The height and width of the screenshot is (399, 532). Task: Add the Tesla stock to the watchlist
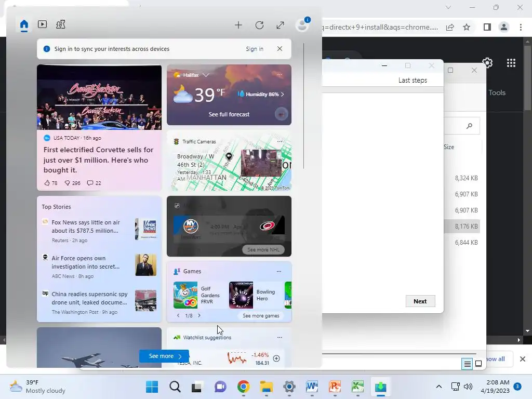pos(276,358)
